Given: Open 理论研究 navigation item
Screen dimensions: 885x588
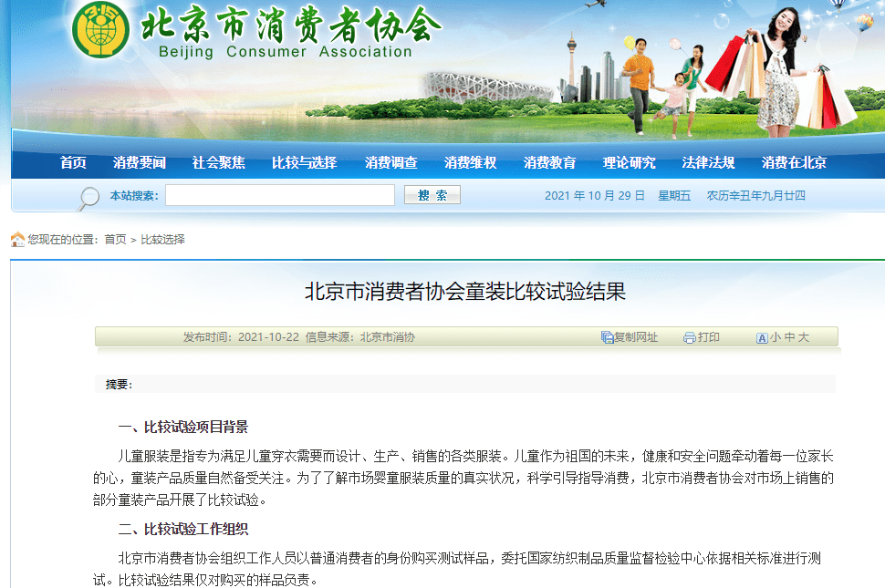Looking at the screenshot, I should tap(630, 162).
